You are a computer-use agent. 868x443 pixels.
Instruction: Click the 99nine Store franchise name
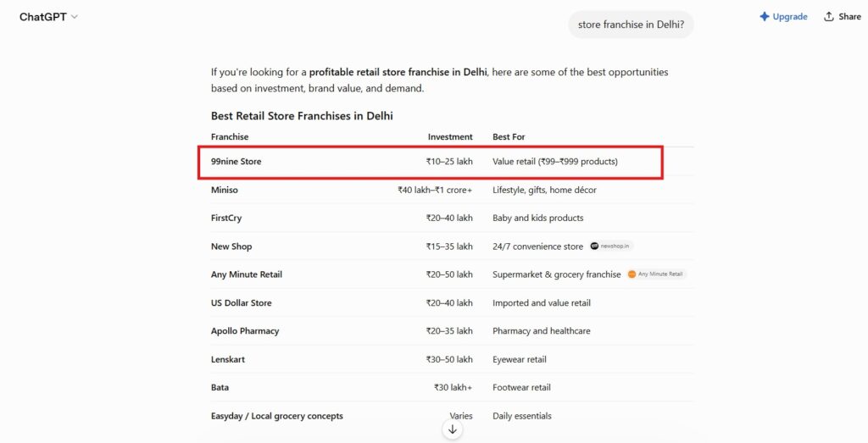pyautogui.click(x=236, y=162)
